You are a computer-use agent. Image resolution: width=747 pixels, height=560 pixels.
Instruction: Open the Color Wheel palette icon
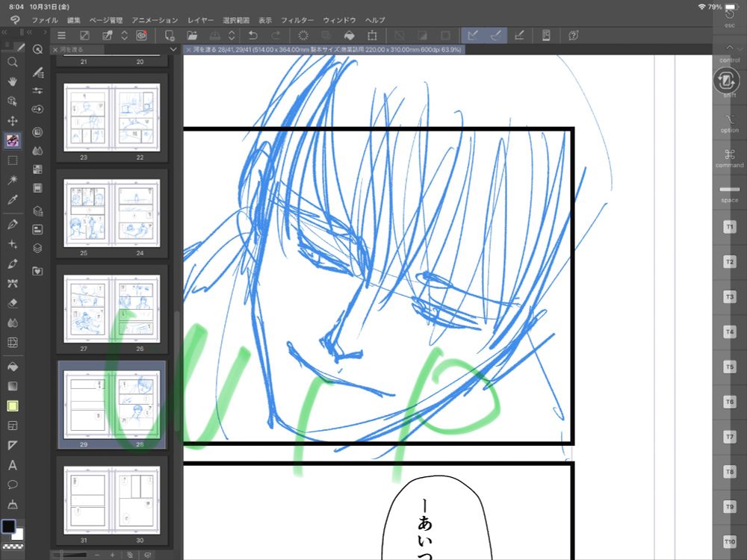[x=37, y=132]
